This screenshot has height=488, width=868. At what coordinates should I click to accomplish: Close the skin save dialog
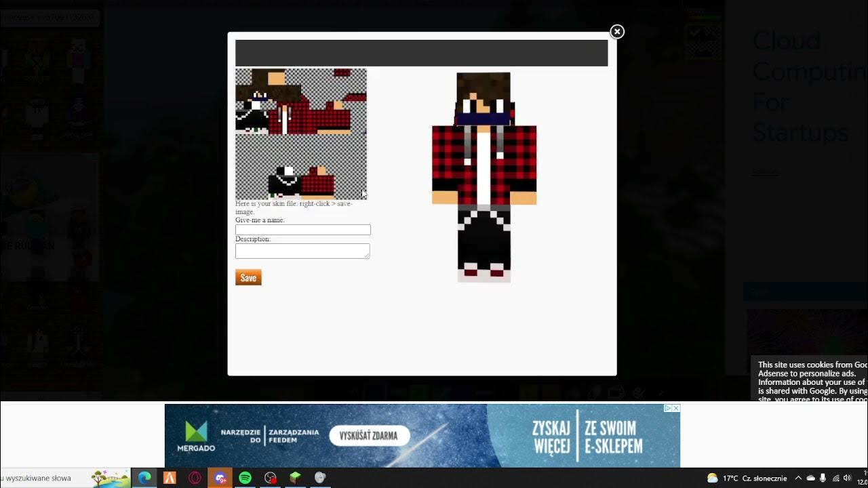[x=617, y=31]
